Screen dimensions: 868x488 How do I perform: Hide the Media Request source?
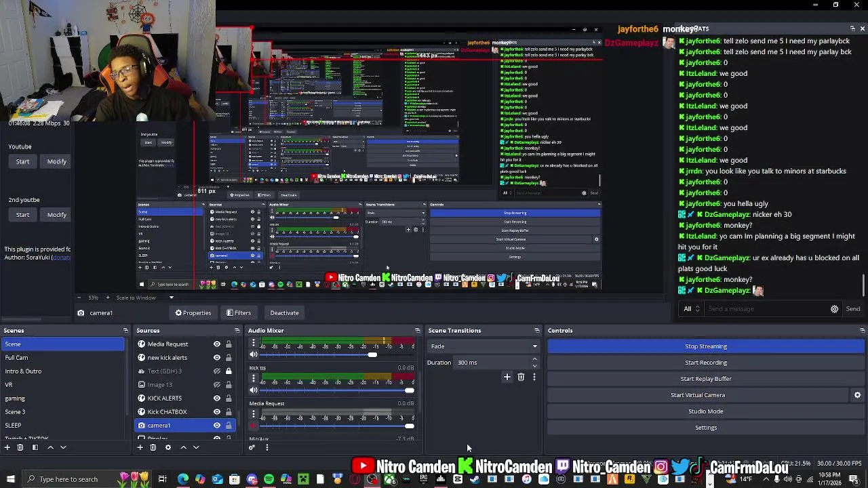coord(217,344)
